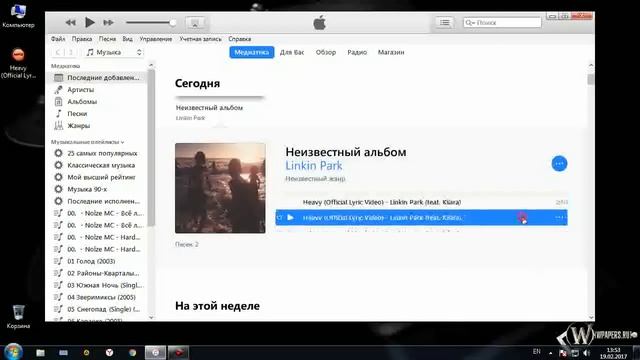The image size is (640, 360).
Task: Open the Учетная запись menu
Action: click(x=200, y=39)
